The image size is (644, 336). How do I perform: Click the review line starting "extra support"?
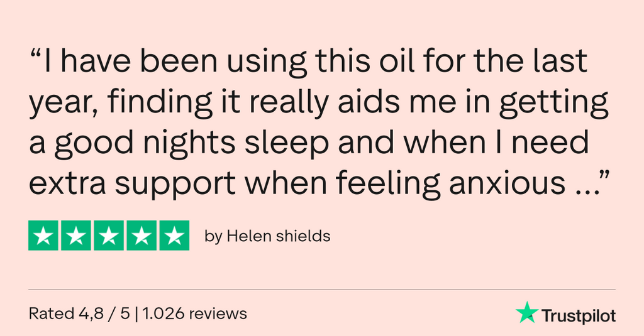click(x=308, y=182)
